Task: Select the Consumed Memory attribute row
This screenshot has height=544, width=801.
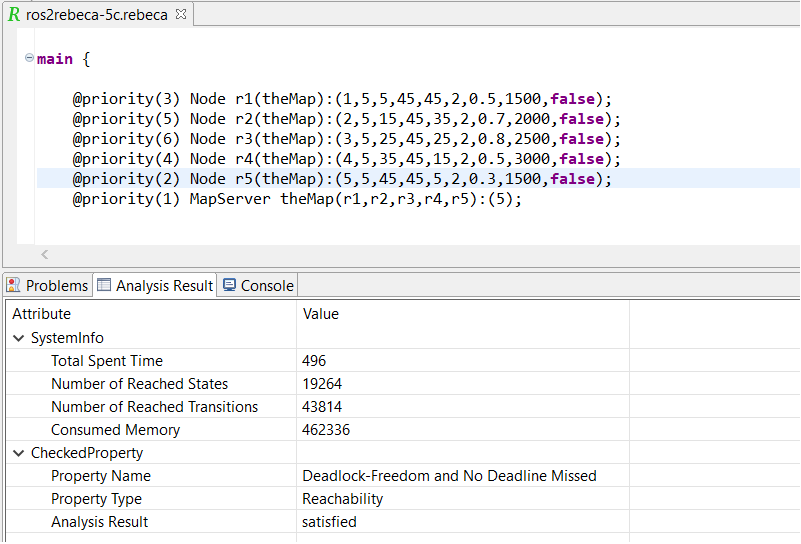Action: pyautogui.click(x=115, y=430)
